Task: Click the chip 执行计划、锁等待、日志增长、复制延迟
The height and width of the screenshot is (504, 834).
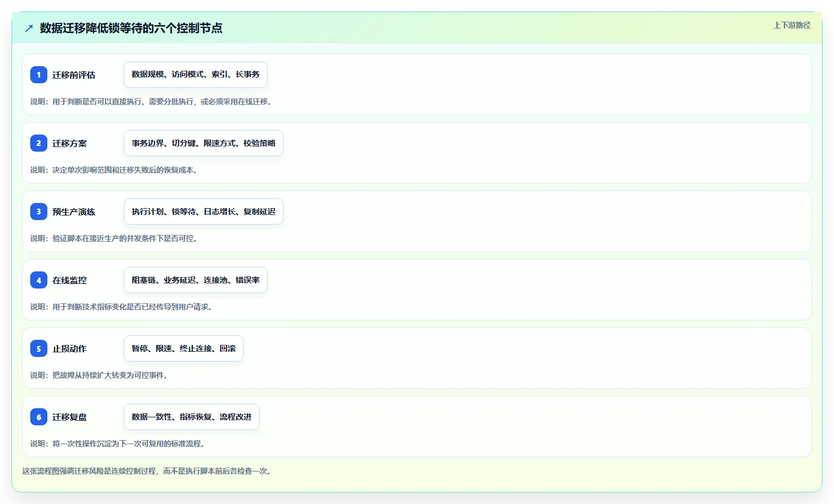Action: coord(204,212)
